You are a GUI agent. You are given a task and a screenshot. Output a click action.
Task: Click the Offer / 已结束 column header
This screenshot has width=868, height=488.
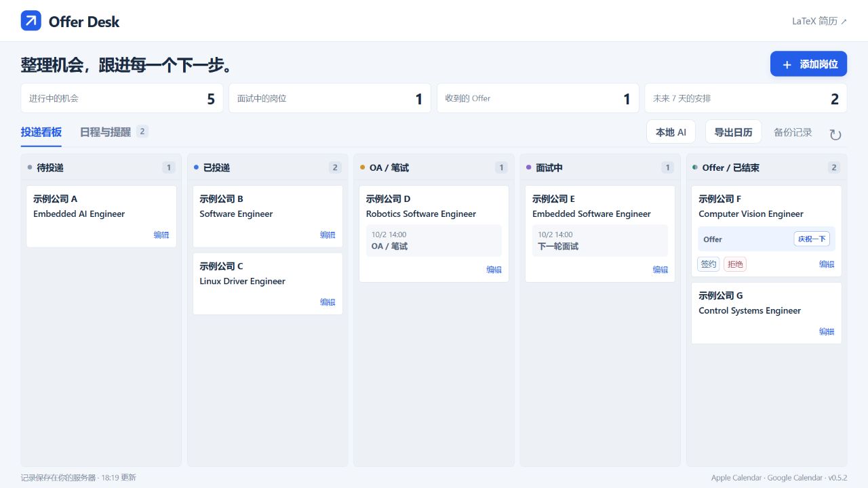pos(766,167)
